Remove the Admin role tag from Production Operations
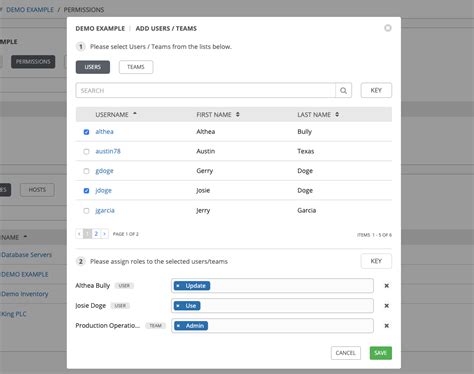This screenshot has width=474, height=374. coord(179,326)
